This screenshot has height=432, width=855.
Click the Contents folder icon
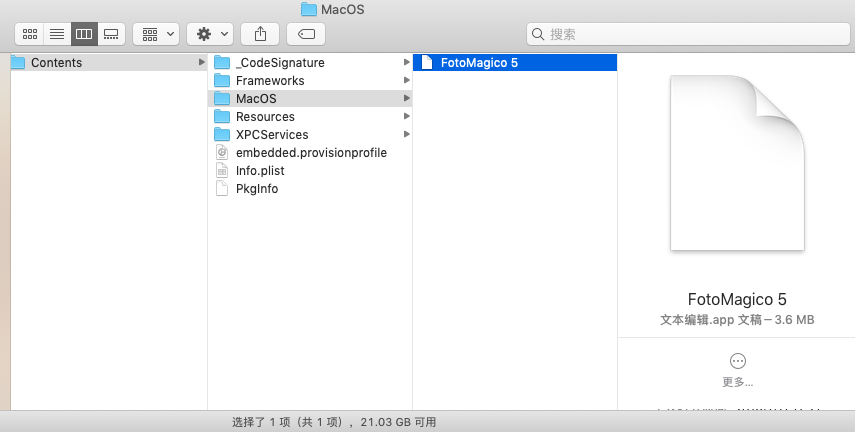[x=18, y=62]
